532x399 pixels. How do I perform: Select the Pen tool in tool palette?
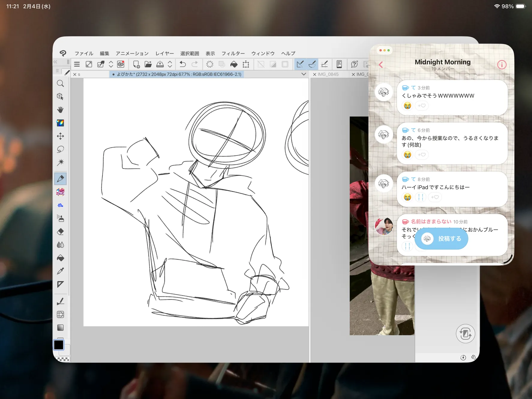click(x=60, y=179)
